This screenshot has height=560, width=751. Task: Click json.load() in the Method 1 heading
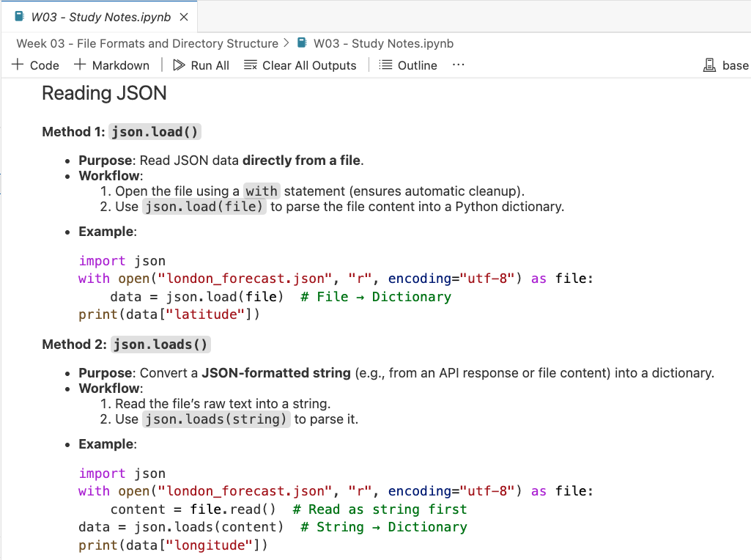pyautogui.click(x=155, y=132)
